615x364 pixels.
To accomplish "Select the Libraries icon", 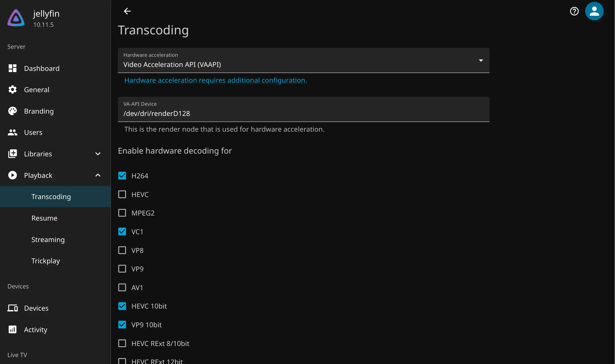I will pyautogui.click(x=12, y=154).
